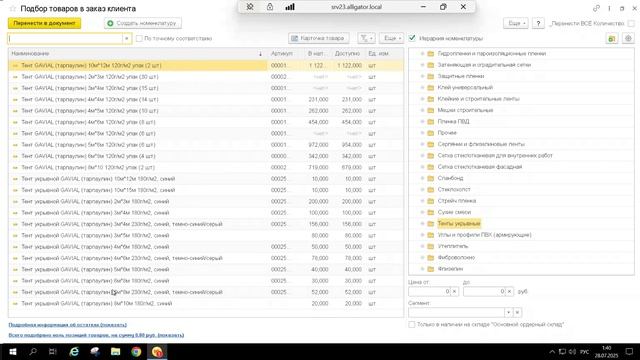
Task: Click the sort arrow in the Наименование column header
Action: click(x=260, y=54)
